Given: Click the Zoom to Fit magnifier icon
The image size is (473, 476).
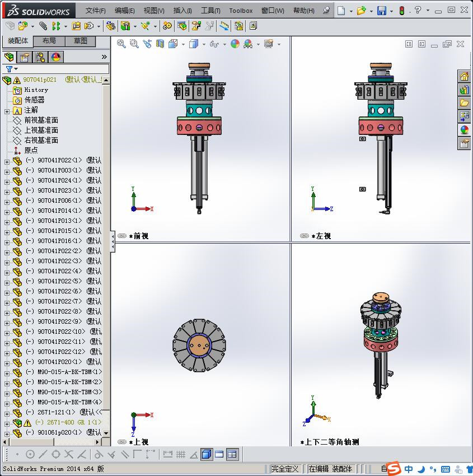Looking at the screenshot, I should (121, 44).
